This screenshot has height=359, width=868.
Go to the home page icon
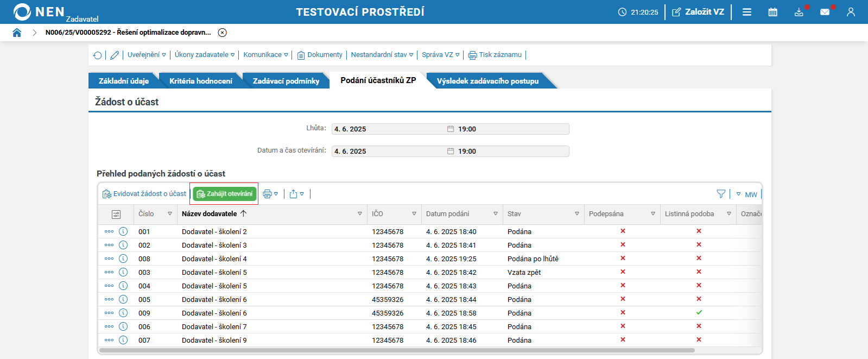click(17, 33)
